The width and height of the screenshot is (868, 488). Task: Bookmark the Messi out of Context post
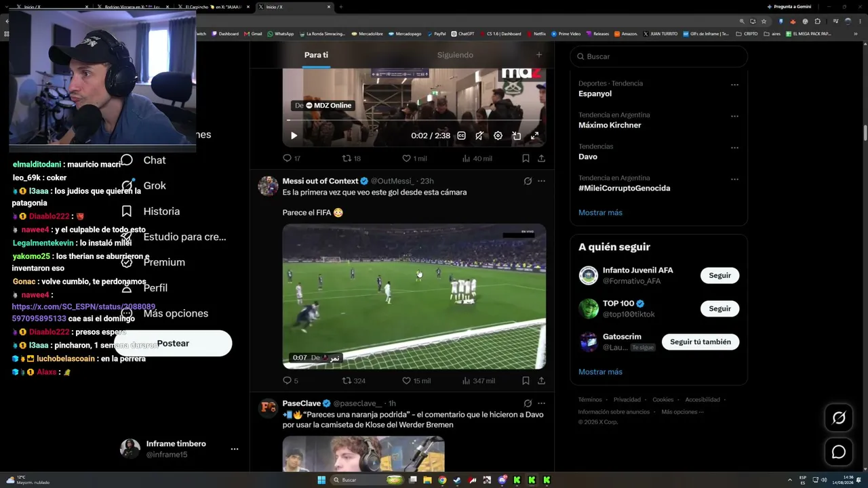coord(526,381)
